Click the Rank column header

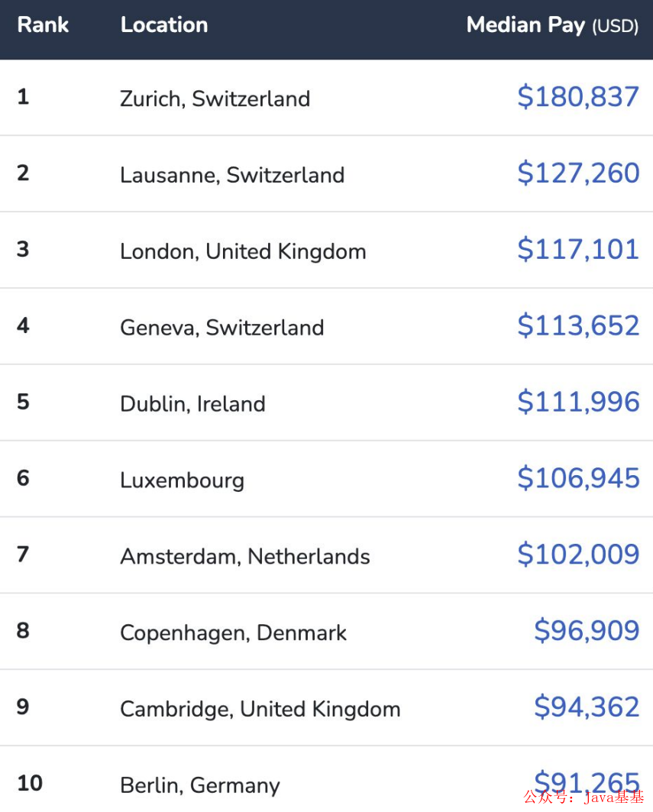point(43,25)
